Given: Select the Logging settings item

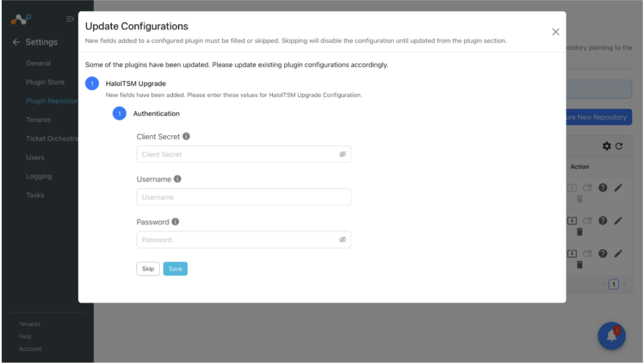Looking at the screenshot, I should click(39, 176).
